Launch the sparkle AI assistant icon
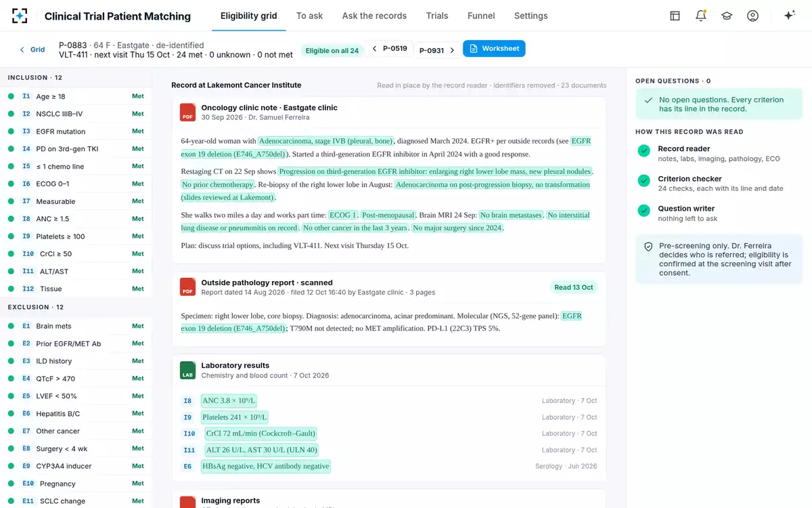The width and height of the screenshot is (812, 508). point(789,16)
